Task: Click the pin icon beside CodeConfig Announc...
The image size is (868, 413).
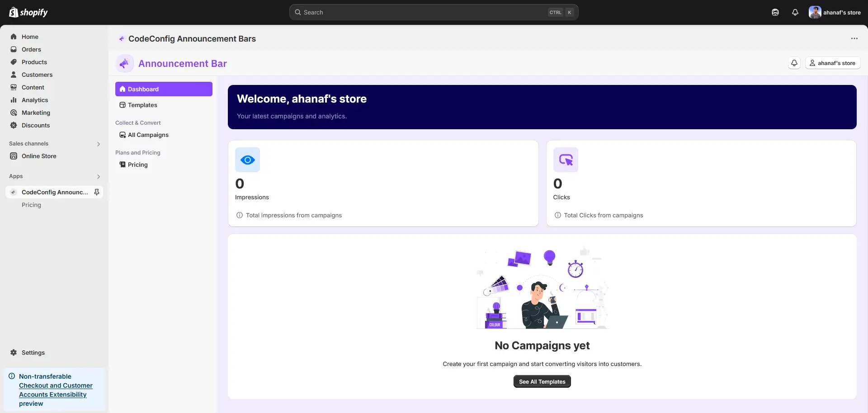Action: tap(96, 192)
